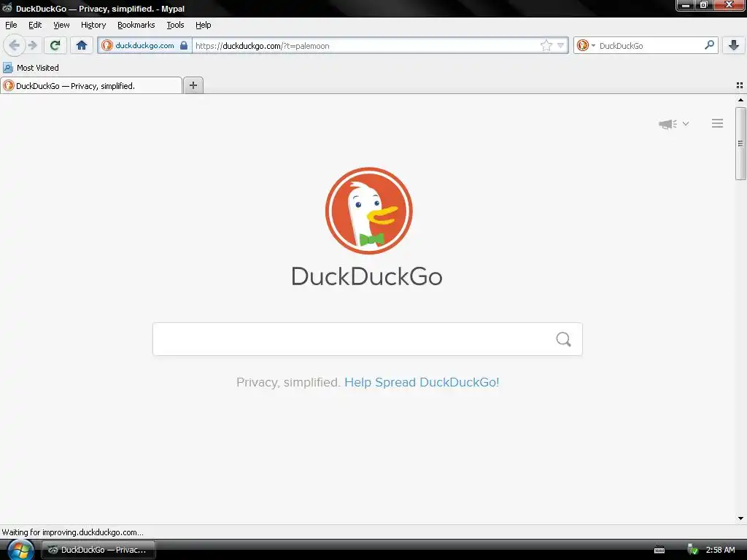The image size is (747, 560).
Task: Open the Most Visited bookmarks folder
Action: pyautogui.click(x=31, y=68)
